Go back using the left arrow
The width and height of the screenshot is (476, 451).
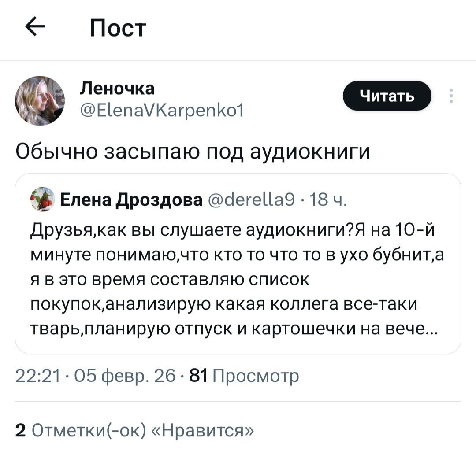pyautogui.click(x=35, y=29)
